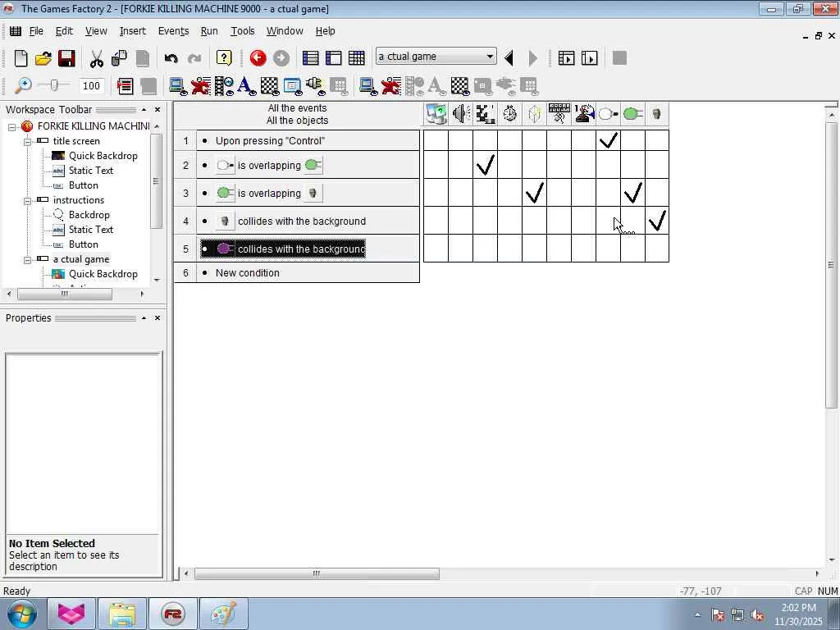Save with the red floppy icon
Image resolution: width=840 pixels, height=630 pixels.
[x=66, y=58]
